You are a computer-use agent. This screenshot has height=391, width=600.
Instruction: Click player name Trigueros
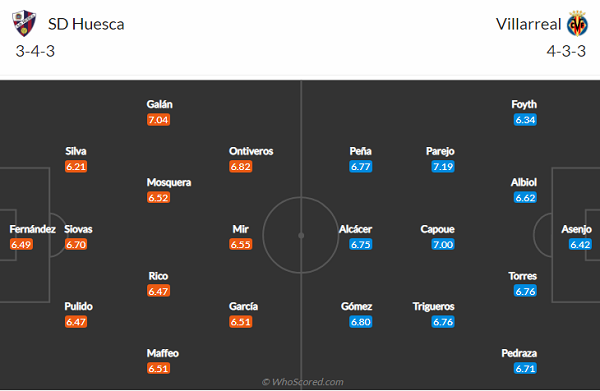click(434, 306)
